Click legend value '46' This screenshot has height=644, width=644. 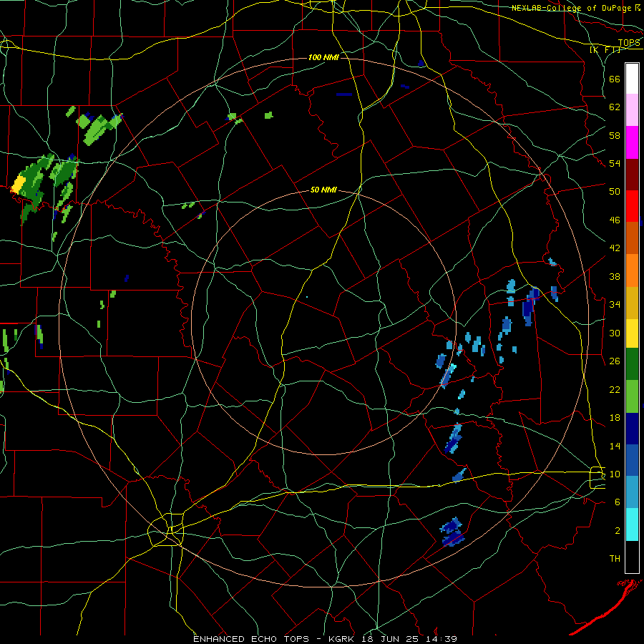(615, 220)
